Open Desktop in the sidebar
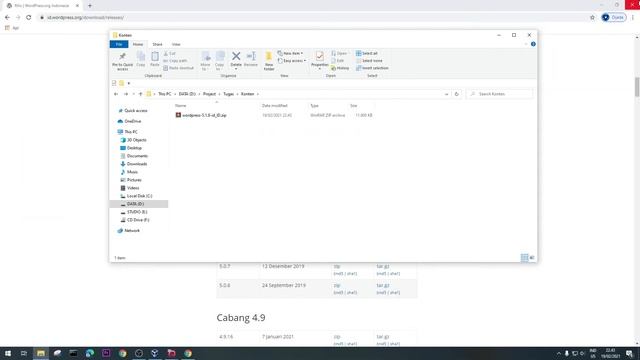This screenshot has height=360, width=640. 134,148
